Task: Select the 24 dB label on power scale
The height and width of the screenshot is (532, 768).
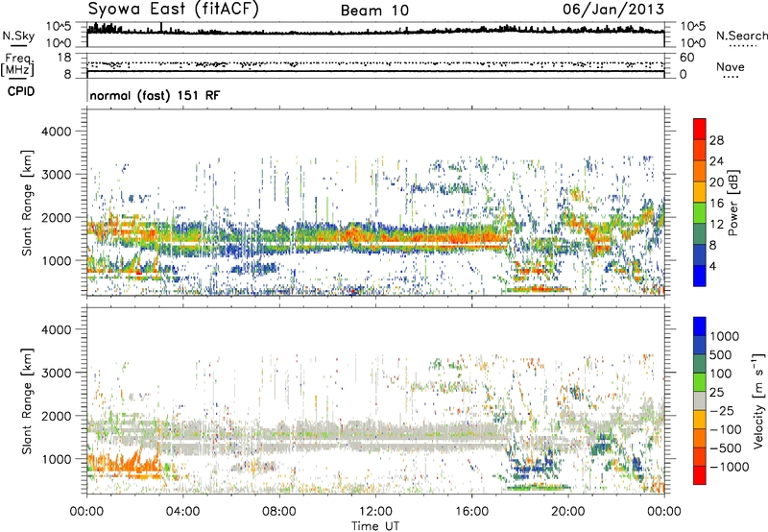Action: point(716,161)
